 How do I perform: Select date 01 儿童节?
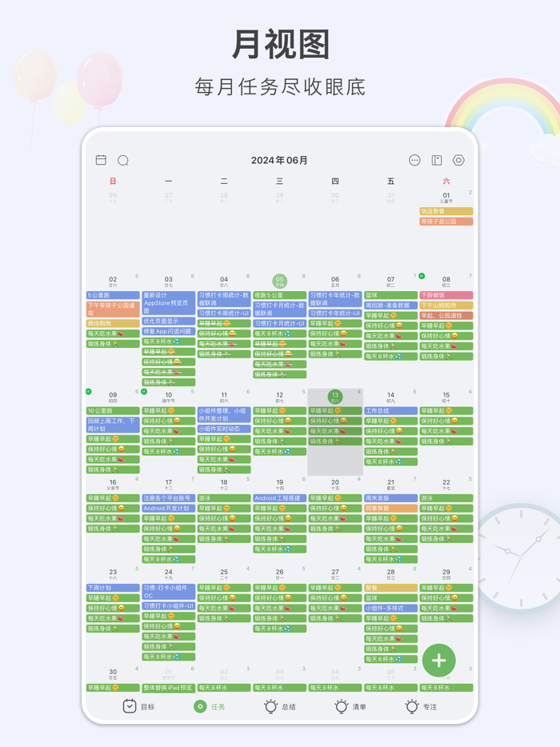point(446,198)
